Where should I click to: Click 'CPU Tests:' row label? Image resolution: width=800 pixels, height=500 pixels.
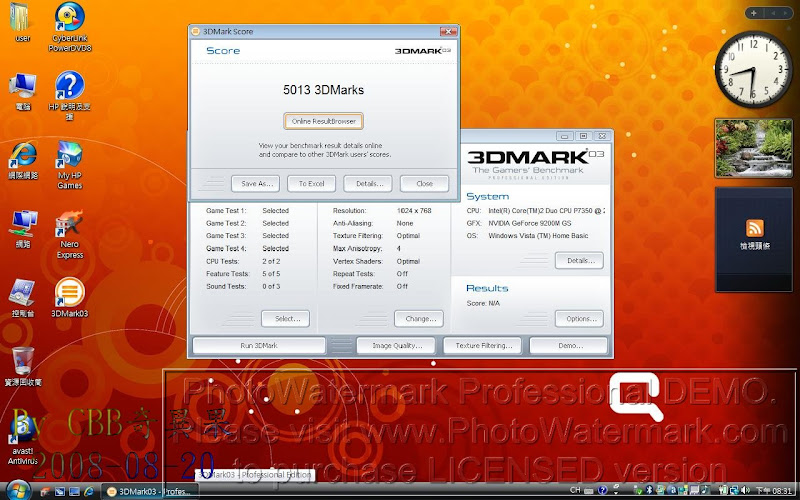(222, 261)
